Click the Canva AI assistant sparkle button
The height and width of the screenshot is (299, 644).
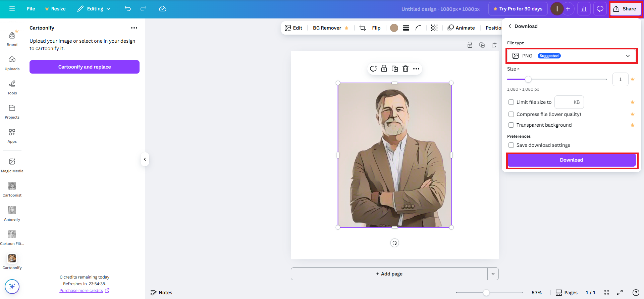click(12, 287)
